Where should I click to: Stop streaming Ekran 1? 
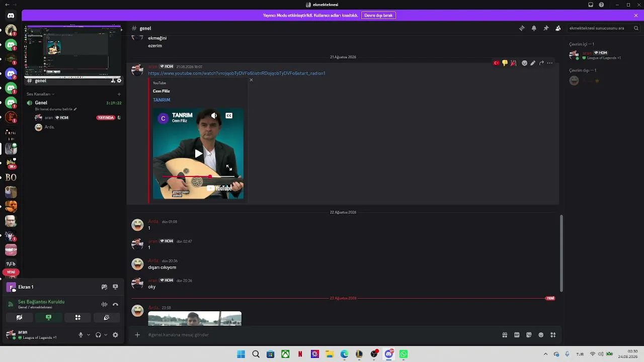click(115, 287)
